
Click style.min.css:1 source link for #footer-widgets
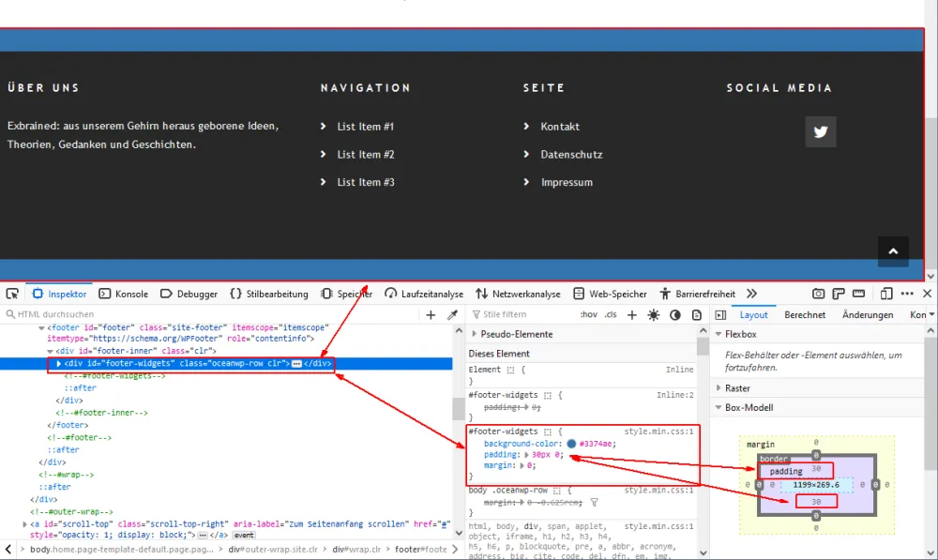[658, 431]
